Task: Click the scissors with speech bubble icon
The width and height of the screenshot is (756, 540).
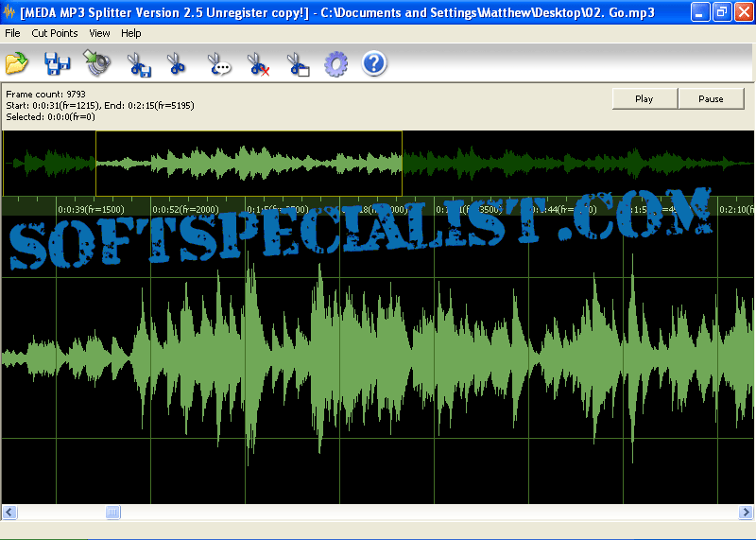Action: coord(218,64)
